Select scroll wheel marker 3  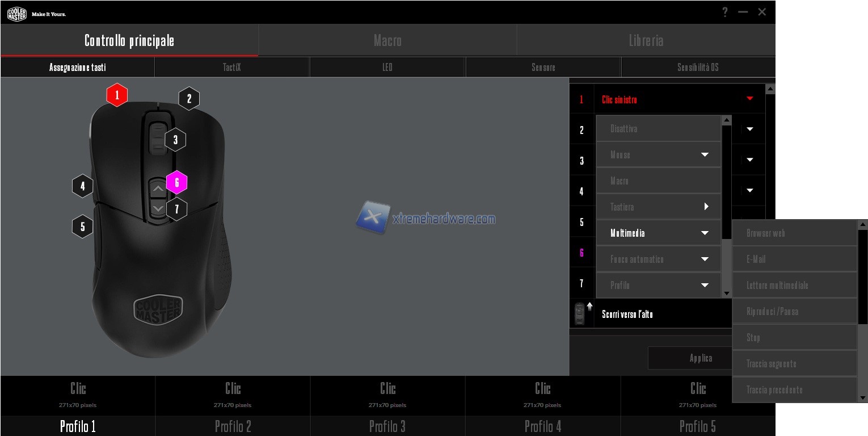tap(175, 140)
